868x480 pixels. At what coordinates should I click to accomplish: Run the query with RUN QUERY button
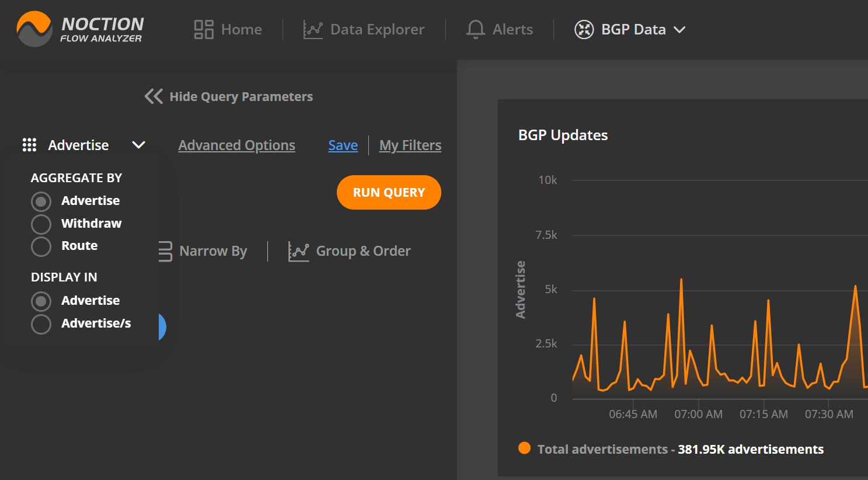389,192
